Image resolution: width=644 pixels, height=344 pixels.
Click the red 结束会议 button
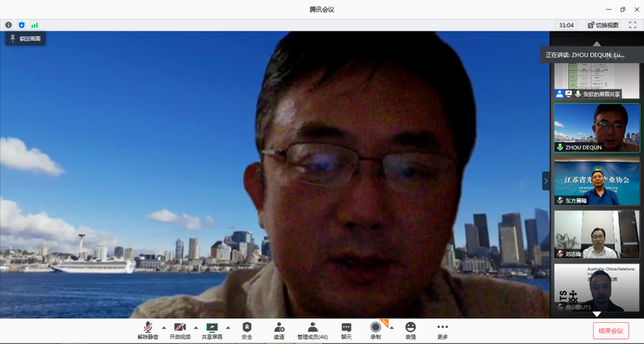click(610, 330)
